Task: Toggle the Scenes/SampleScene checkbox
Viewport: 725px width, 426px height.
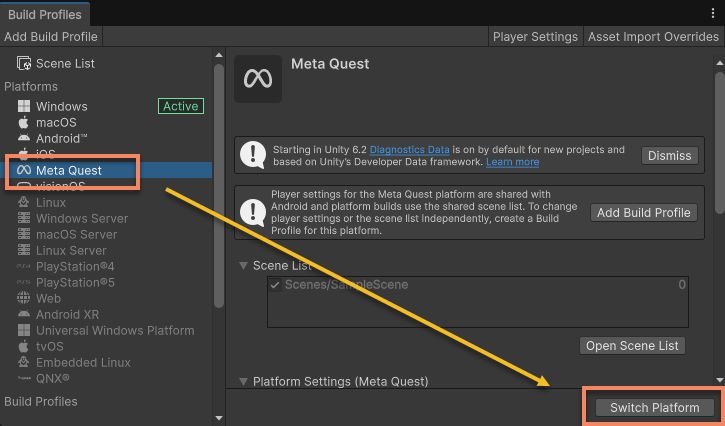Action: [275, 284]
